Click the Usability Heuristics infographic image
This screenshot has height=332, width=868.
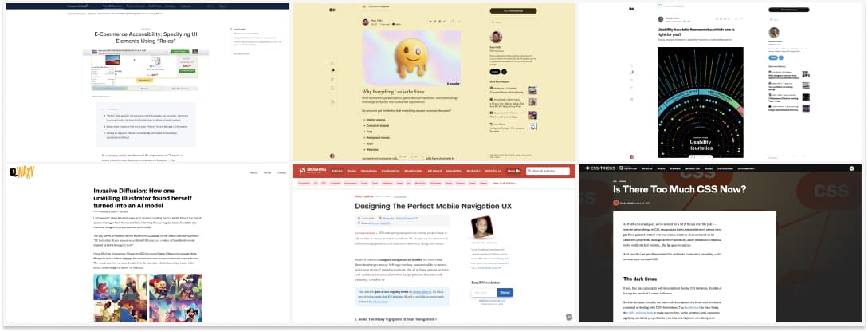tap(700, 102)
